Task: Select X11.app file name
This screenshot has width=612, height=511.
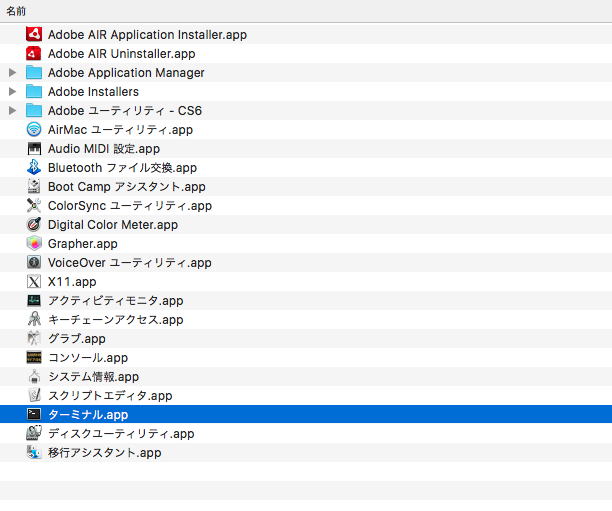Action: coord(72,282)
